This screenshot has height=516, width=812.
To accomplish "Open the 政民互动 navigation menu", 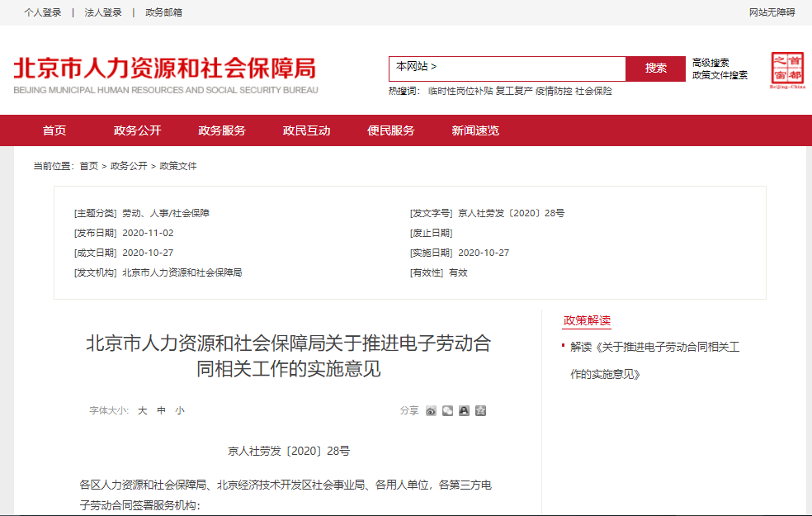I will click(307, 130).
